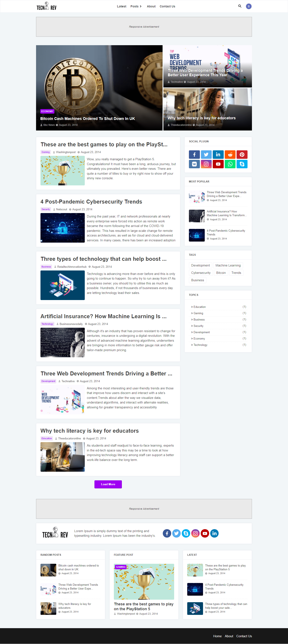Click the round YouTube icon in footer
Screen dimensions: 288x644
click(x=205, y=533)
